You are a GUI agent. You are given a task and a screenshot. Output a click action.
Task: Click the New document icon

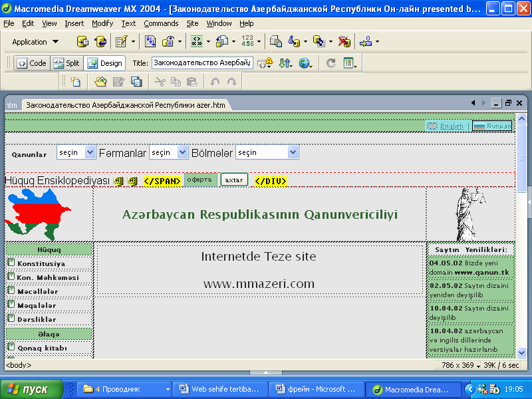(x=75, y=82)
